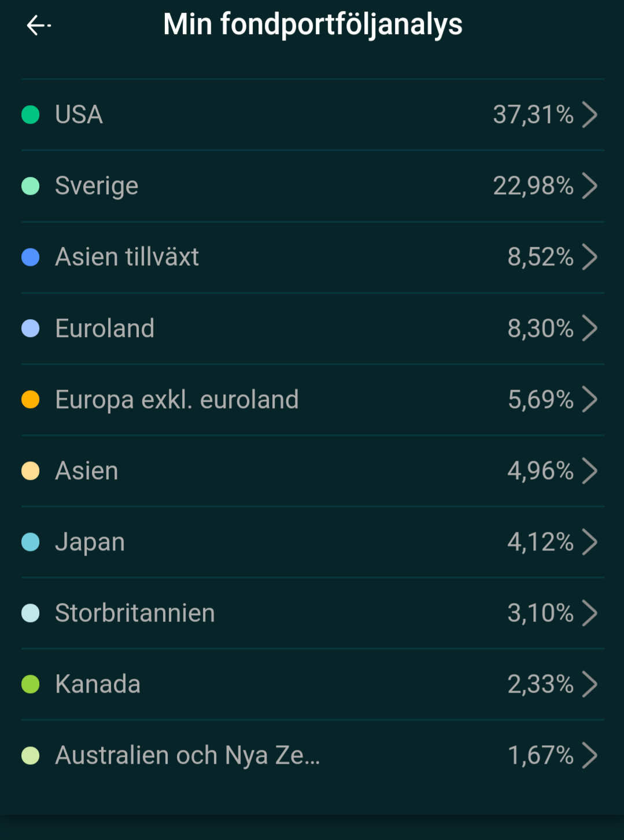Image resolution: width=624 pixels, height=840 pixels.
Task: Select the orange Europa exkl. euroland dot
Action: [30, 399]
